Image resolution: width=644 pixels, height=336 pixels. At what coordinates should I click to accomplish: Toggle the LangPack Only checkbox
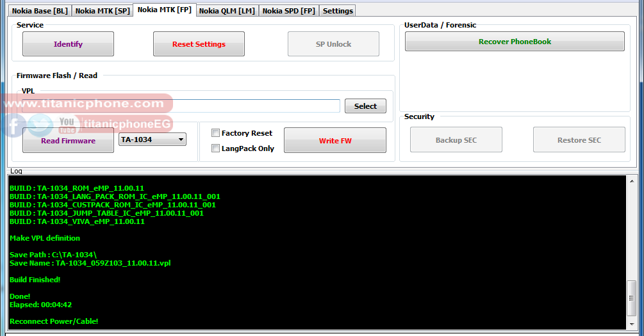coord(215,148)
